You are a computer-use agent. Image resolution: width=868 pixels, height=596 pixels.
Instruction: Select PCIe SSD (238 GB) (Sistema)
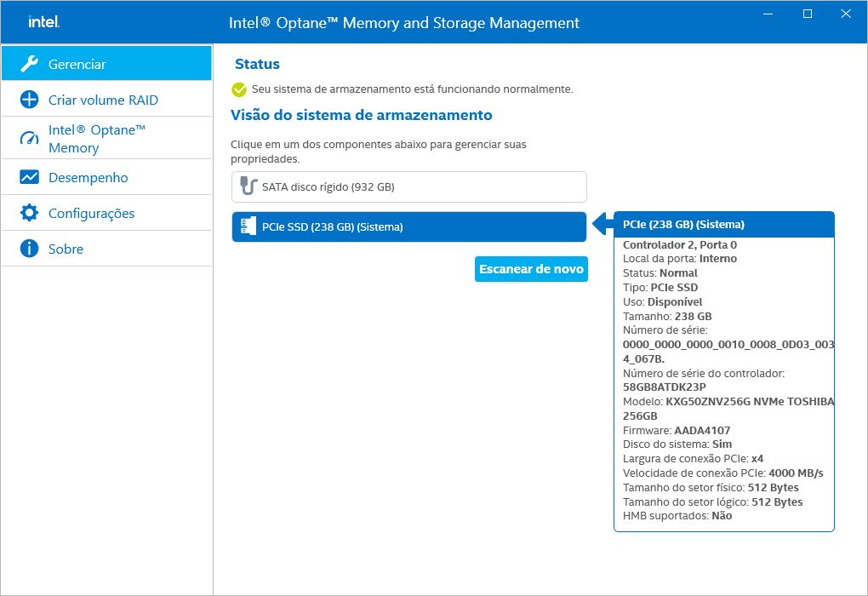click(x=409, y=227)
